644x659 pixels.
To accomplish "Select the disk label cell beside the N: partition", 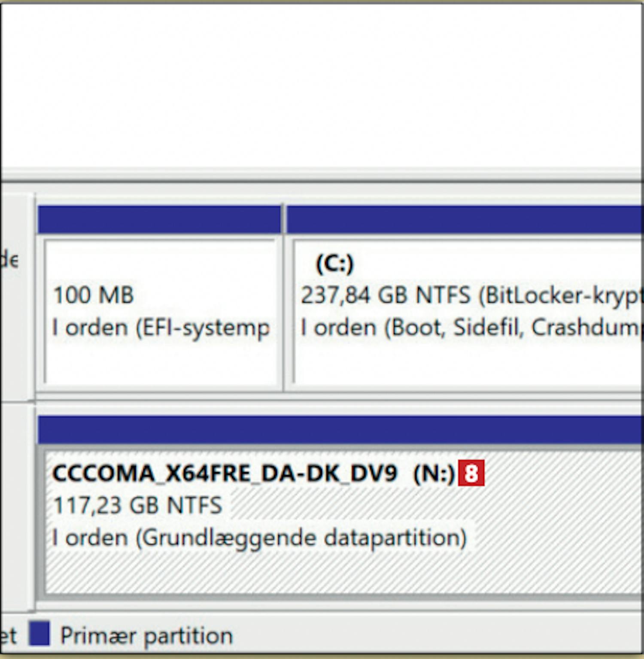I will [16, 507].
